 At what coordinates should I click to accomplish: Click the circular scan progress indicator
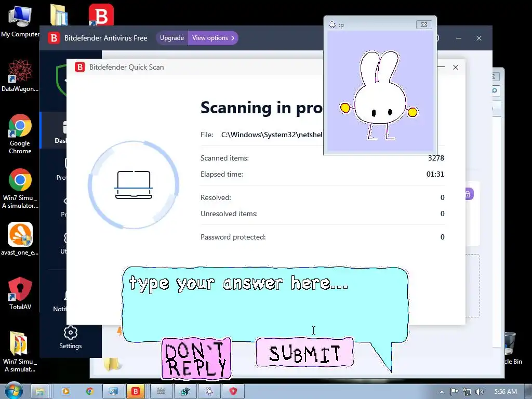[x=134, y=184]
